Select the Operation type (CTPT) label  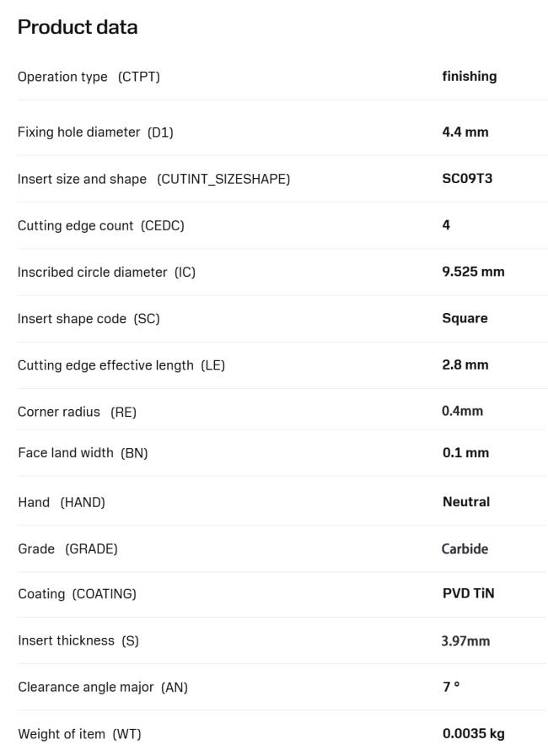pos(89,77)
